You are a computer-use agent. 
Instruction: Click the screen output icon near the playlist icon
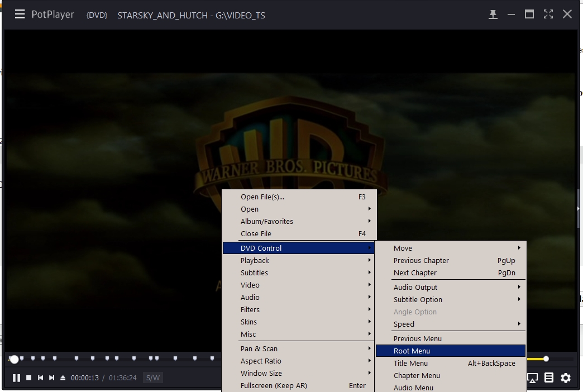click(532, 378)
